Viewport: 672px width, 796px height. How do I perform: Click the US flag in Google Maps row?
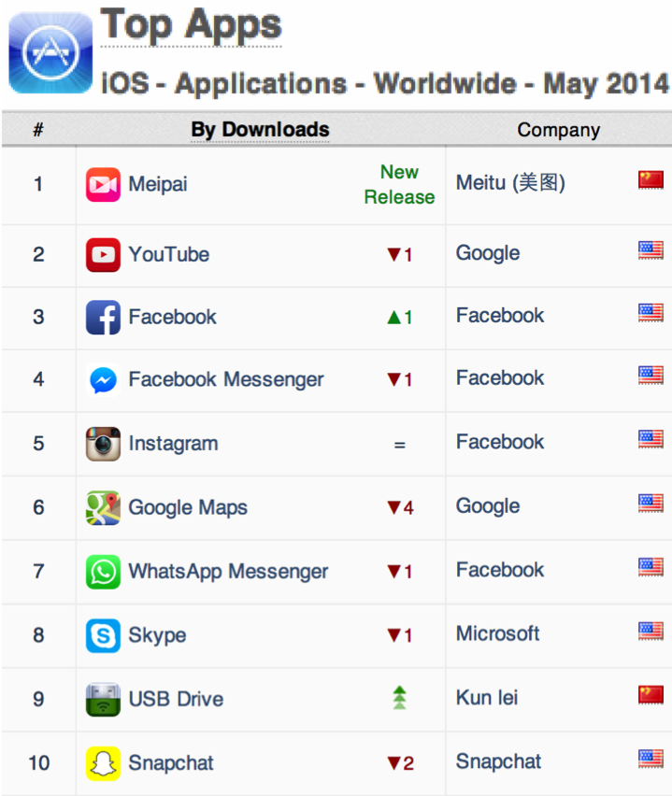[651, 503]
